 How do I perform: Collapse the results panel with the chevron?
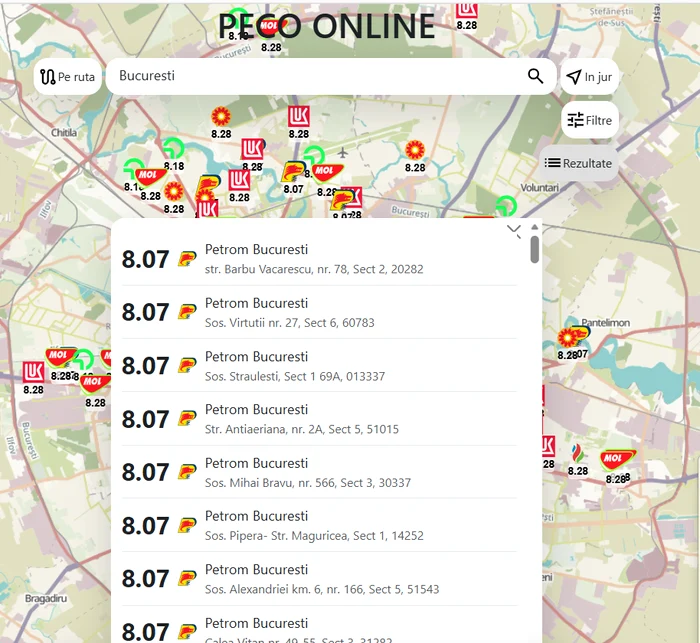[514, 231]
